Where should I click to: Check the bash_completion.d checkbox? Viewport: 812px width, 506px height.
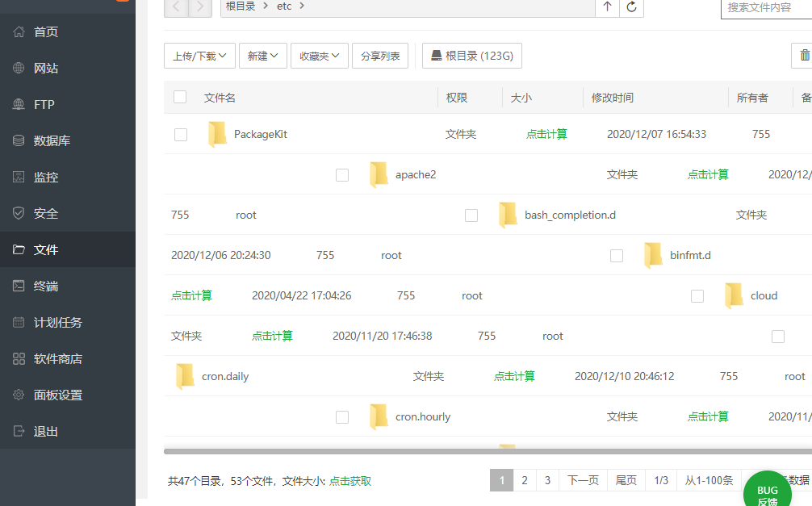(x=471, y=215)
